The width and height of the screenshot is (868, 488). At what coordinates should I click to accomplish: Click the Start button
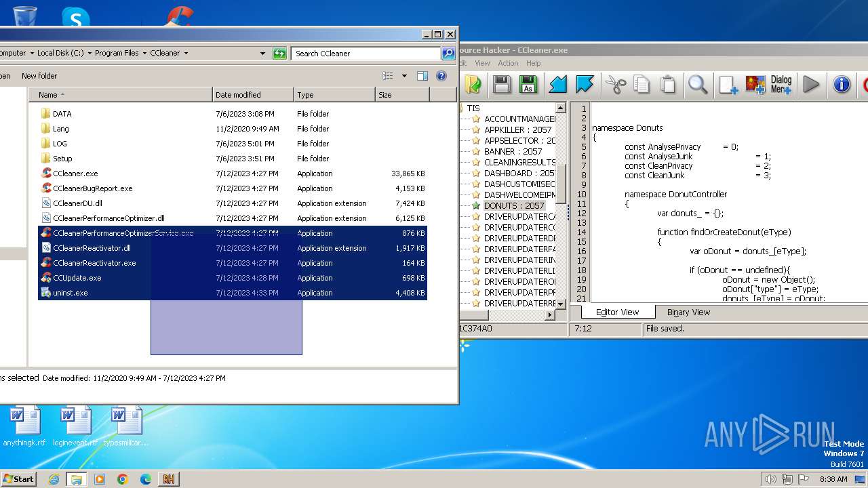(19, 479)
